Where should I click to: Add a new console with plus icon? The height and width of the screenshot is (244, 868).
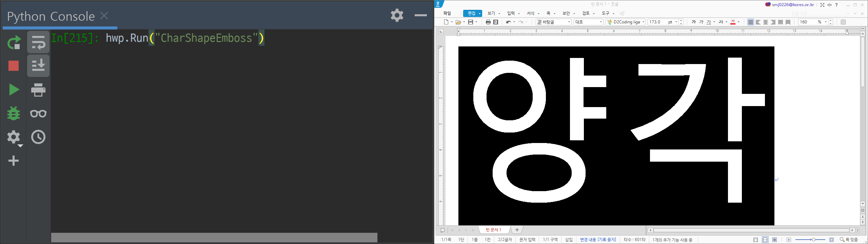[14, 161]
